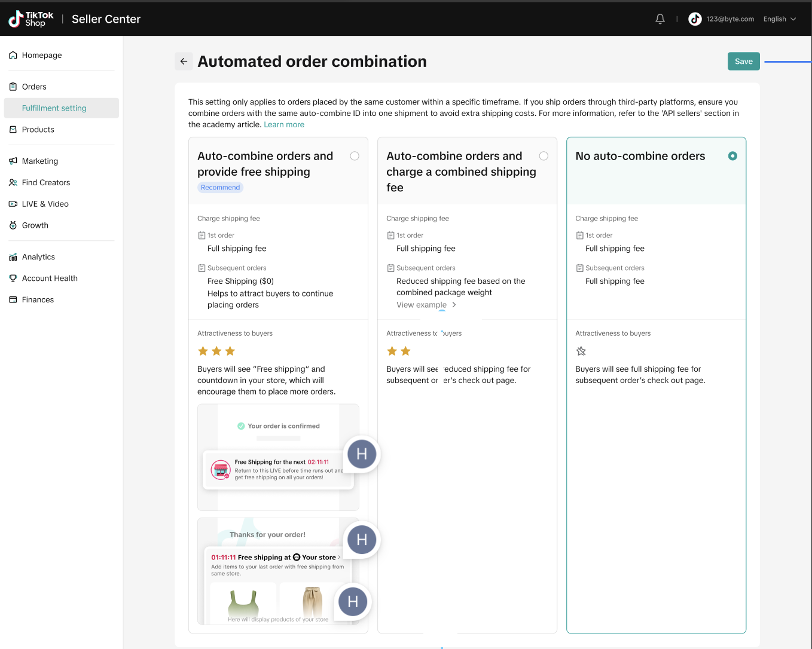Click the notification bell icon
Screen dimensions: 812x649
click(x=660, y=19)
